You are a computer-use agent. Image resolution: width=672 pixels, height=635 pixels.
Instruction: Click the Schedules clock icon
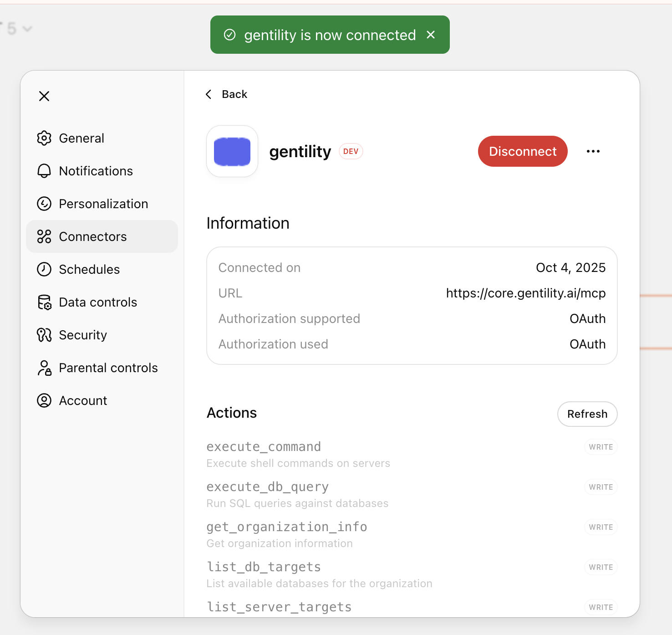[x=44, y=269]
